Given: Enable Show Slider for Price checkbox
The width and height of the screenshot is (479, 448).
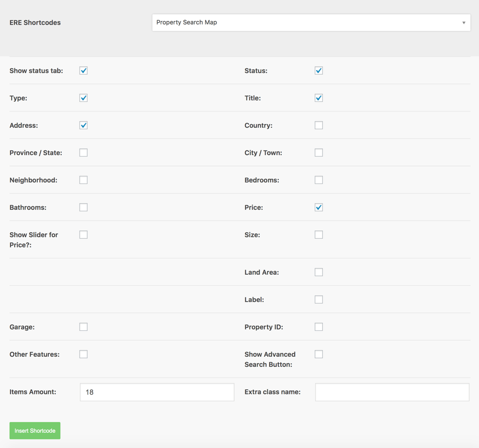Looking at the screenshot, I should [x=84, y=235].
